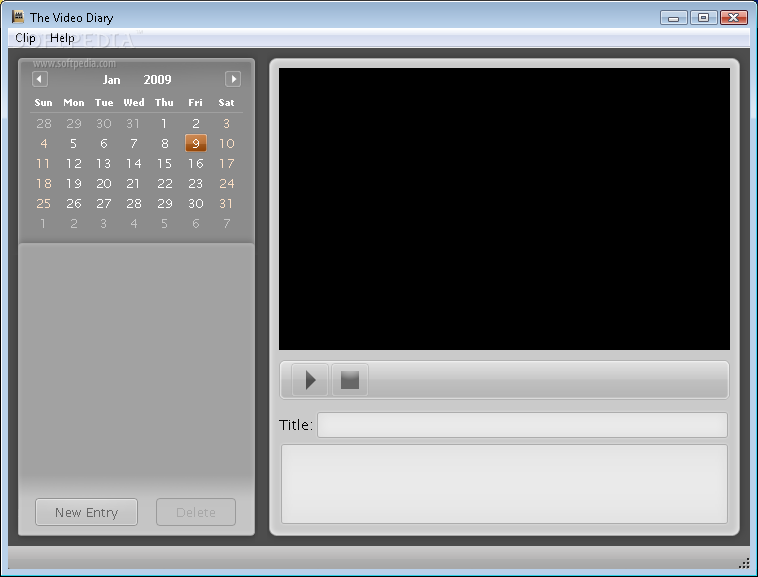Select the 2009 year label

tap(157, 80)
